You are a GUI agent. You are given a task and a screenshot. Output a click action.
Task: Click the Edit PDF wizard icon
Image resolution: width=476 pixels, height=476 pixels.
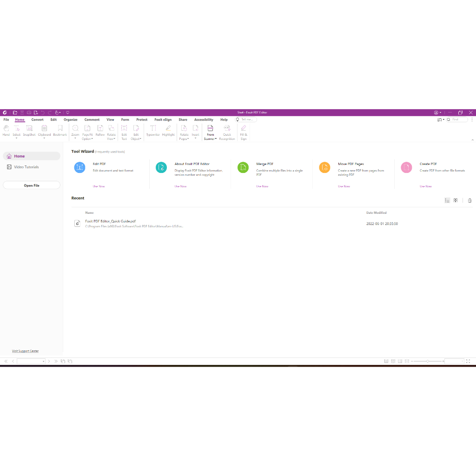pyautogui.click(x=79, y=168)
